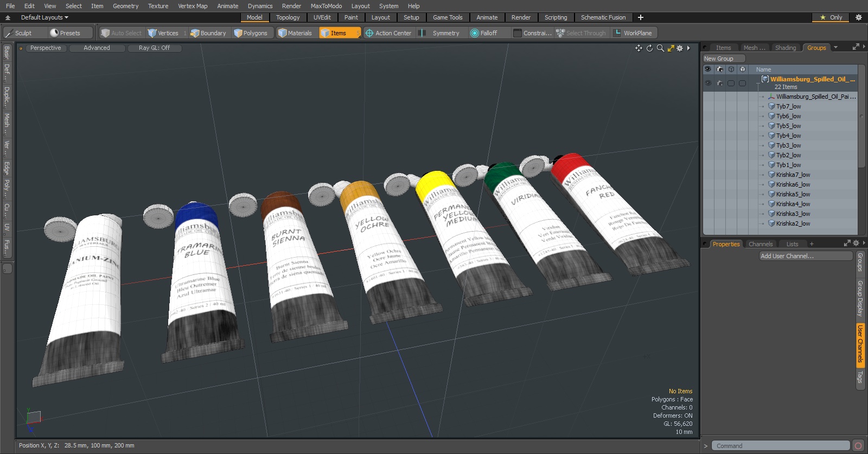868x454 pixels.
Task: Toggle Ray GL: Off setting
Action: 154,48
